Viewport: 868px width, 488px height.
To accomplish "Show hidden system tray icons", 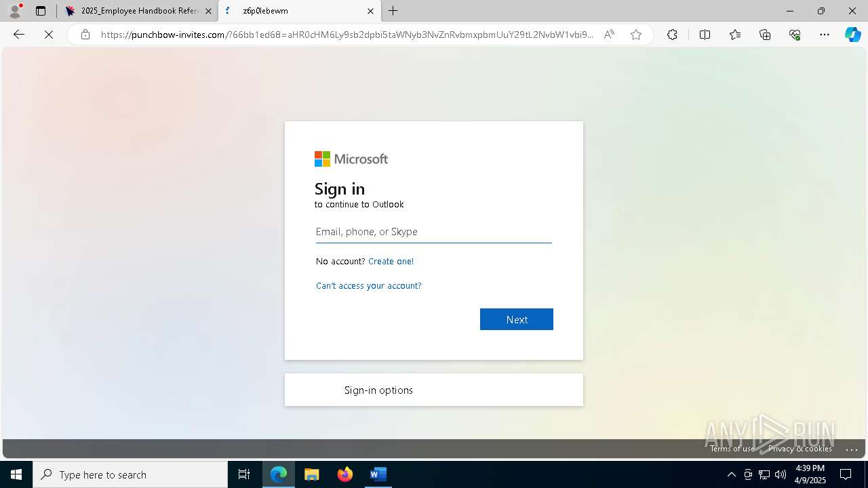I will [731, 474].
